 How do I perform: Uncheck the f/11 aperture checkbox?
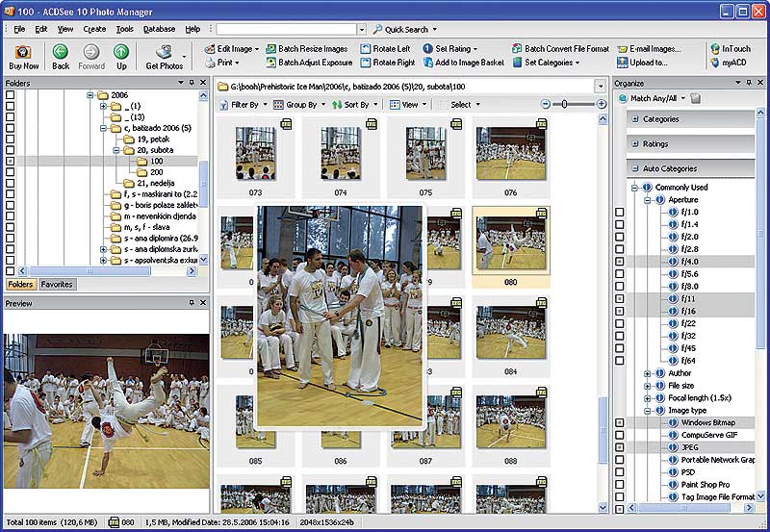(620, 298)
